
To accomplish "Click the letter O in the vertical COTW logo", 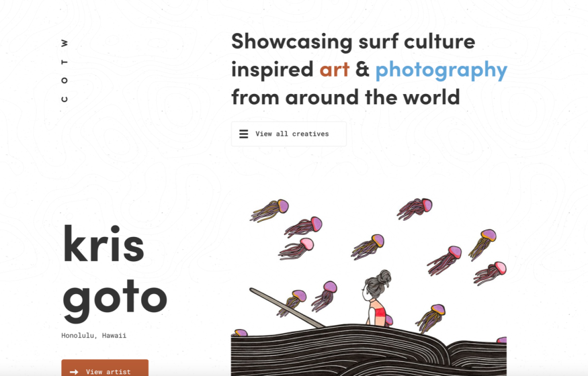I will coord(65,80).
